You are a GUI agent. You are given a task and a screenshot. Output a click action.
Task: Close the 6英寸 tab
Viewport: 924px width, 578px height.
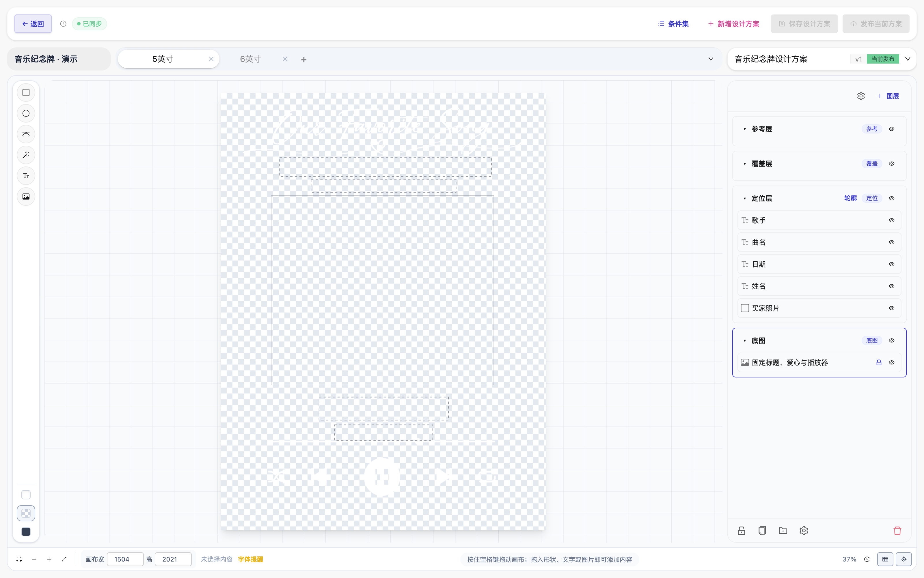click(x=285, y=59)
